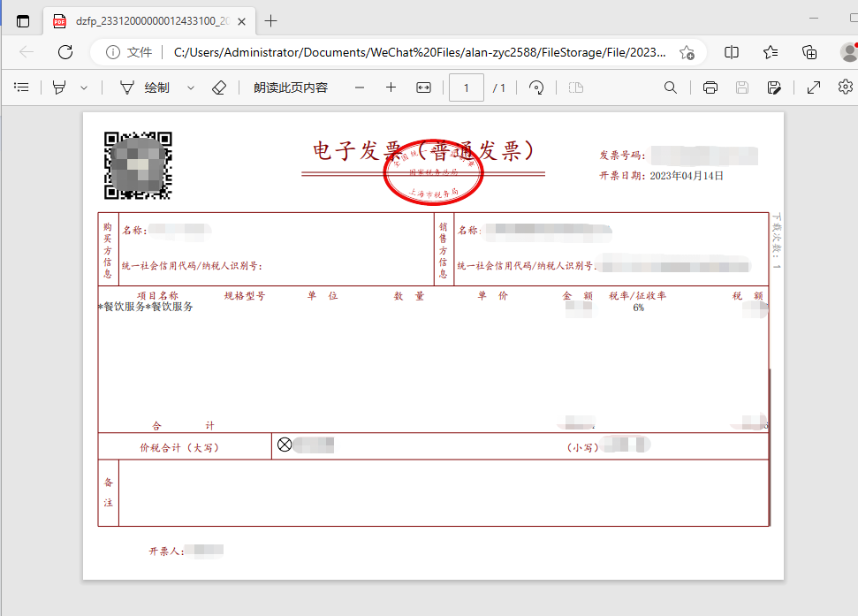The width and height of the screenshot is (858, 616).
Task: Click the *餐饮服务*餐饮服务 item text
Action: point(146,307)
